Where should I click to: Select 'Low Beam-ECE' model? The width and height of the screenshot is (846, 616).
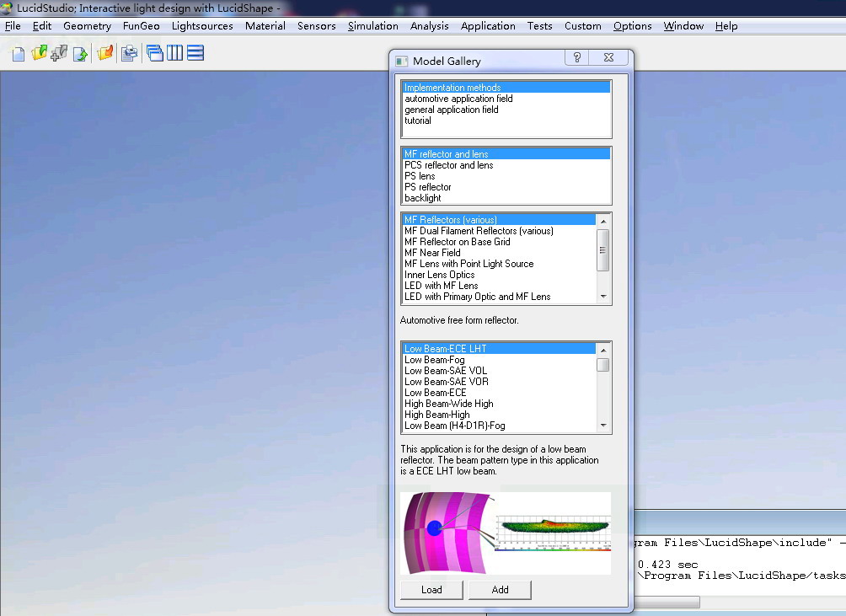pyautogui.click(x=499, y=393)
